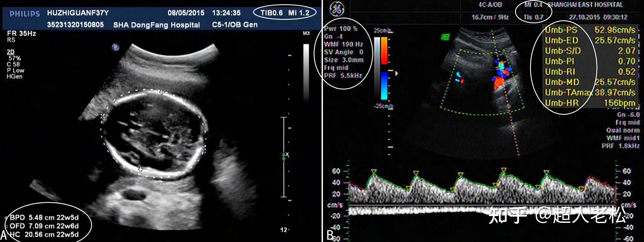Image resolution: width=644 pixels, height=242 pixels.
Task: Click the Umb-TAmax 38.97cm/s row
Action: pyautogui.click(x=590, y=92)
